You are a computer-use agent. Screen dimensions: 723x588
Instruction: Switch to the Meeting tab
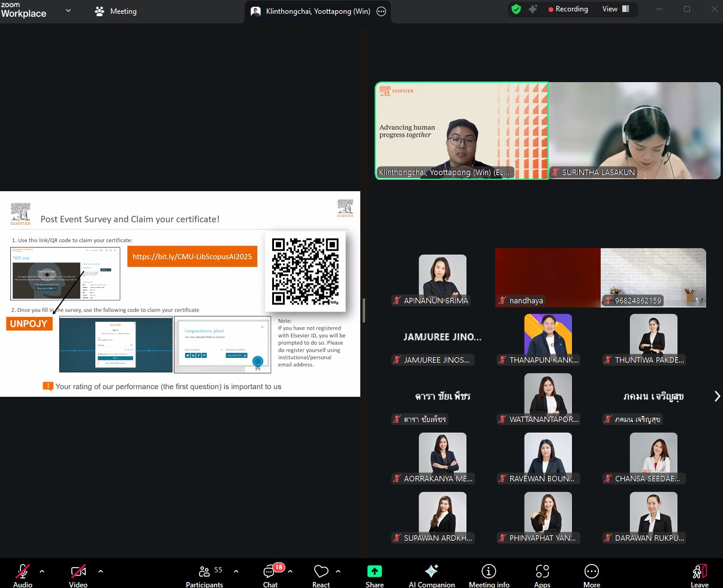pos(116,11)
